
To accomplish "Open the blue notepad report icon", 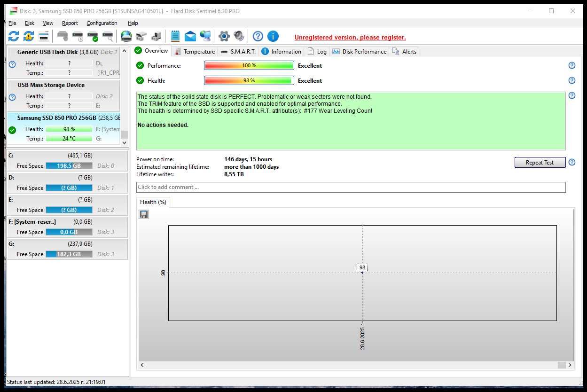I will (x=175, y=36).
